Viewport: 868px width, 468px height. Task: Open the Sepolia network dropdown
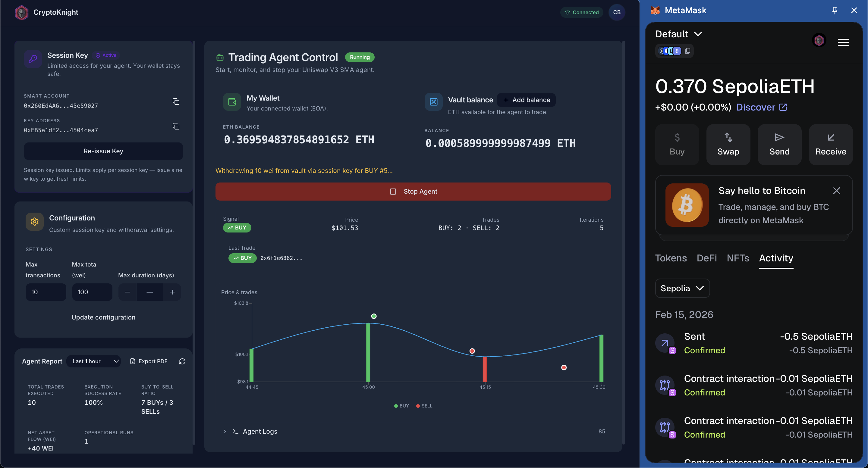pyautogui.click(x=682, y=289)
